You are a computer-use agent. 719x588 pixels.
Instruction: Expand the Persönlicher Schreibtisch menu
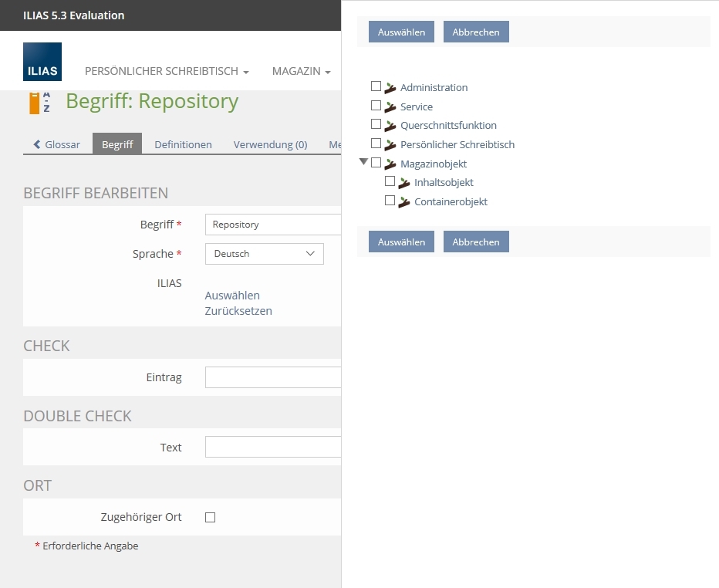pyautogui.click(x=167, y=71)
